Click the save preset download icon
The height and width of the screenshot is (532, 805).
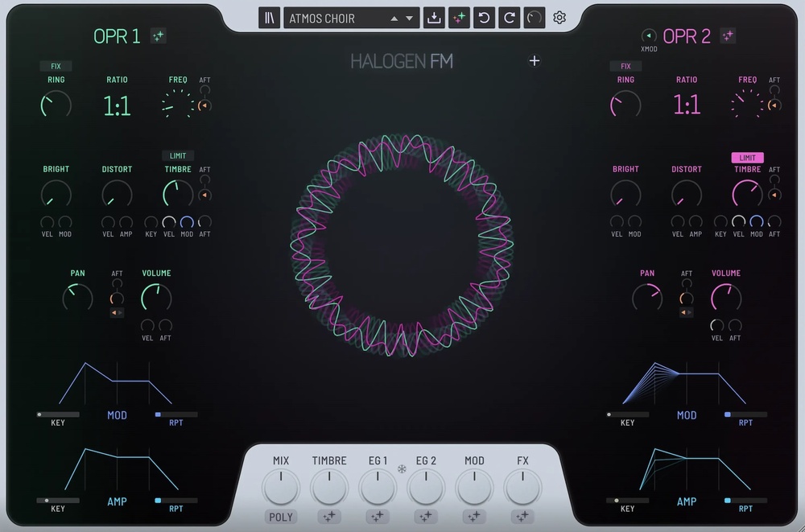[x=434, y=18]
